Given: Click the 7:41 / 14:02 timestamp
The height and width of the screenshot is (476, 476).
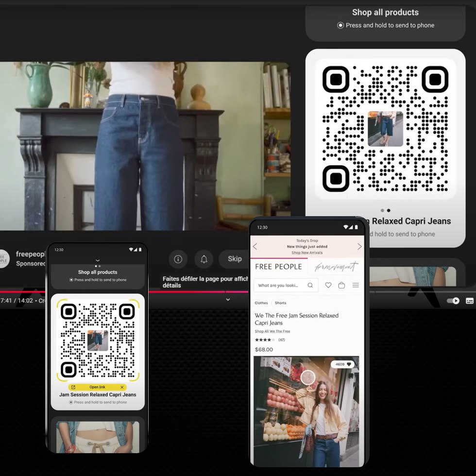Looking at the screenshot, I should pyautogui.click(x=17, y=301).
